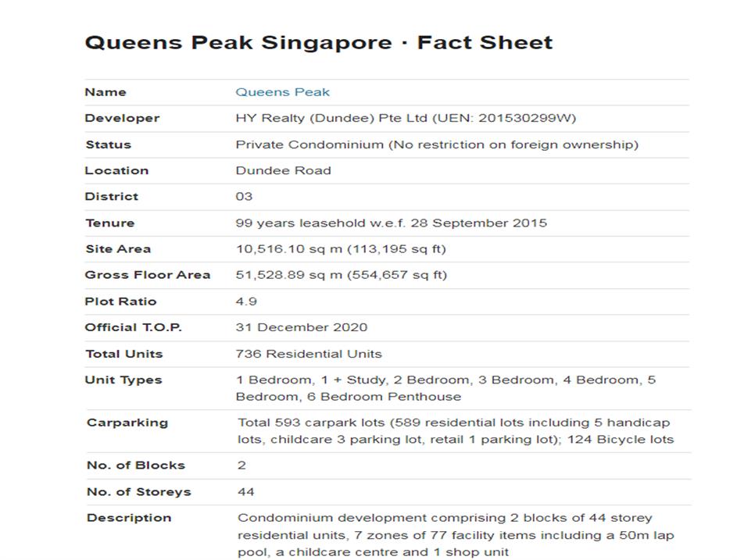This screenshot has height=560, width=737.
Task: Click the Carparking row label
Action: [127, 423]
